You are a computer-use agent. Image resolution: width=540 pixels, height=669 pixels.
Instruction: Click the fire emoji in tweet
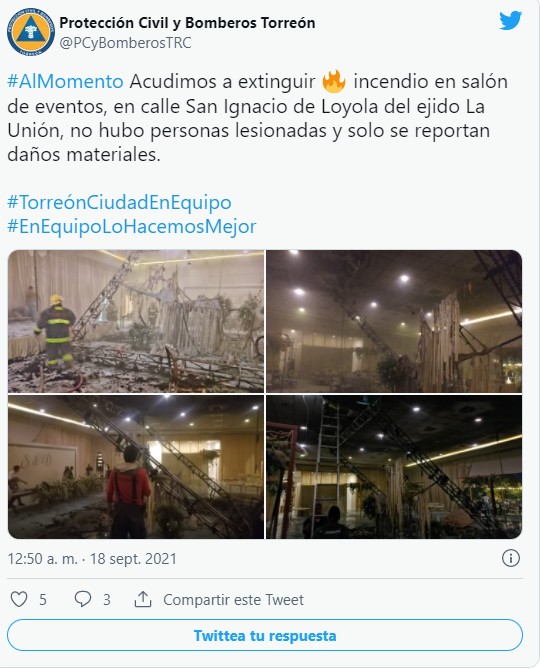334,81
